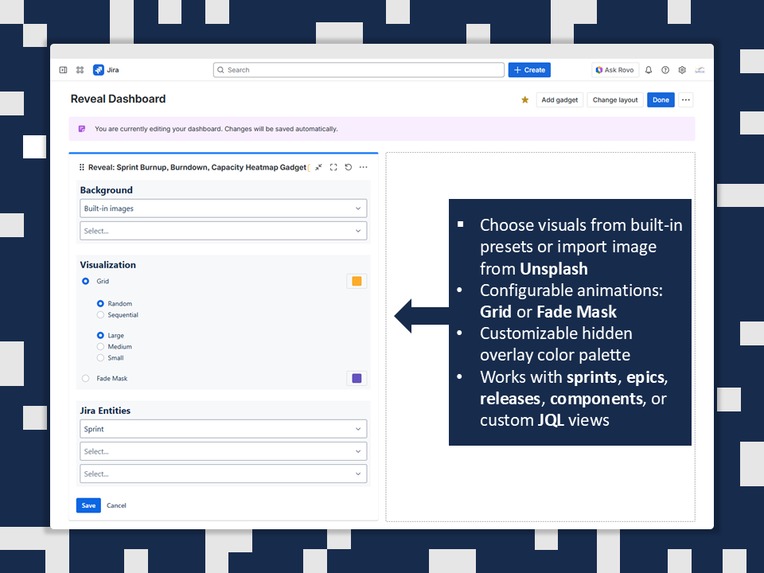Grab the gadget drag handle icon

point(81,167)
